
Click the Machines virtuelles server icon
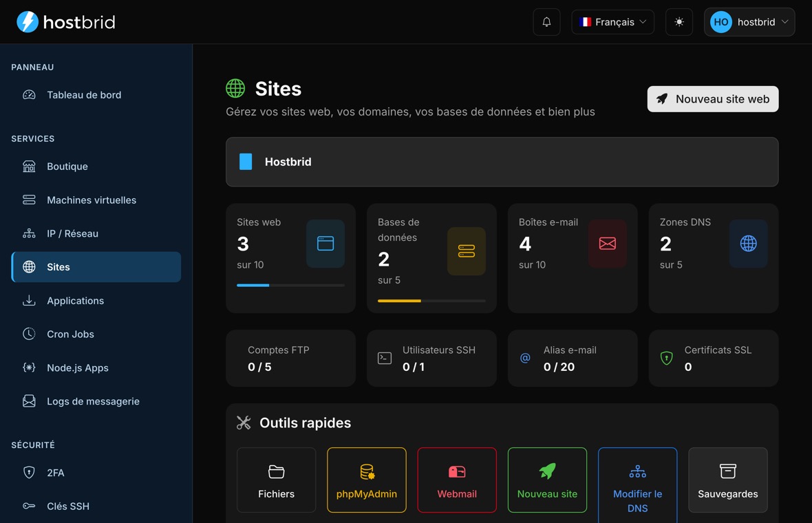[29, 200]
